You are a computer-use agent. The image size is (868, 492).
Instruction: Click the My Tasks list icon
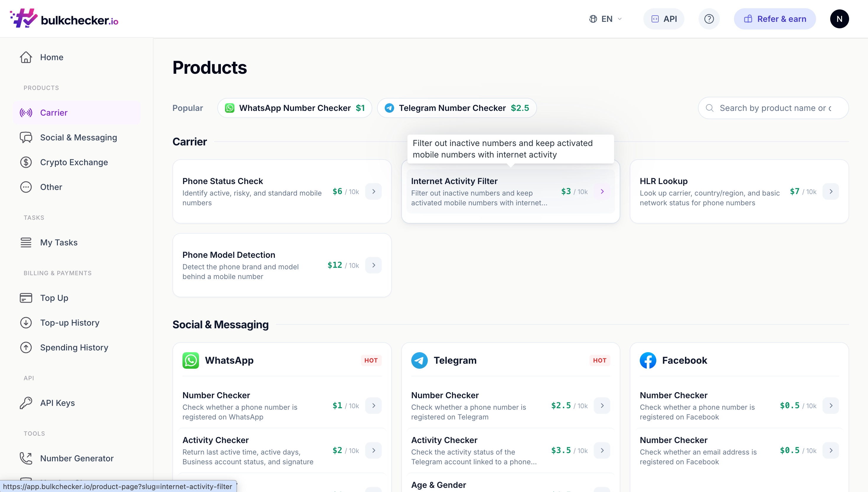(26, 242)
